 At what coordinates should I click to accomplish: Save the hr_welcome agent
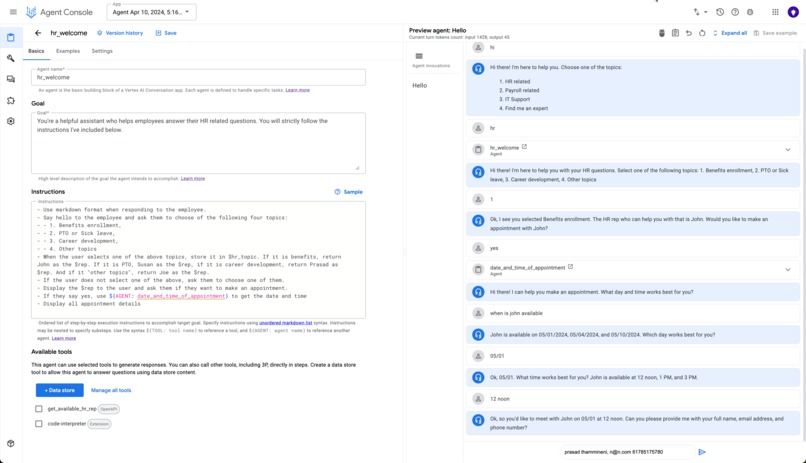[x=166, y=33]
